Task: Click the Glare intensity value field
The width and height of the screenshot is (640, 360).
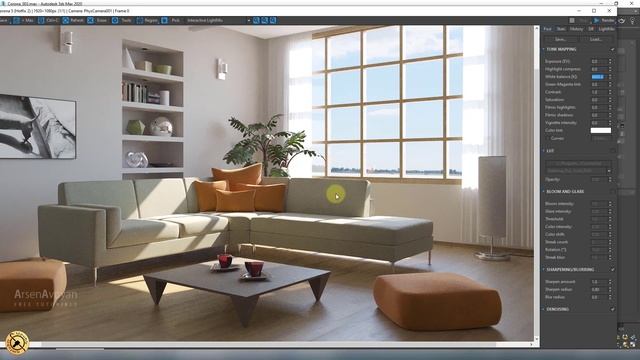Action: point(598,211)
